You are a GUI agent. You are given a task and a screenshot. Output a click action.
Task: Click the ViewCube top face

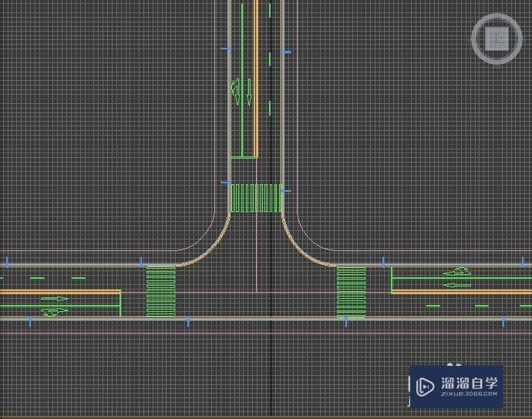pyautogui.click(x=497, y=39)
